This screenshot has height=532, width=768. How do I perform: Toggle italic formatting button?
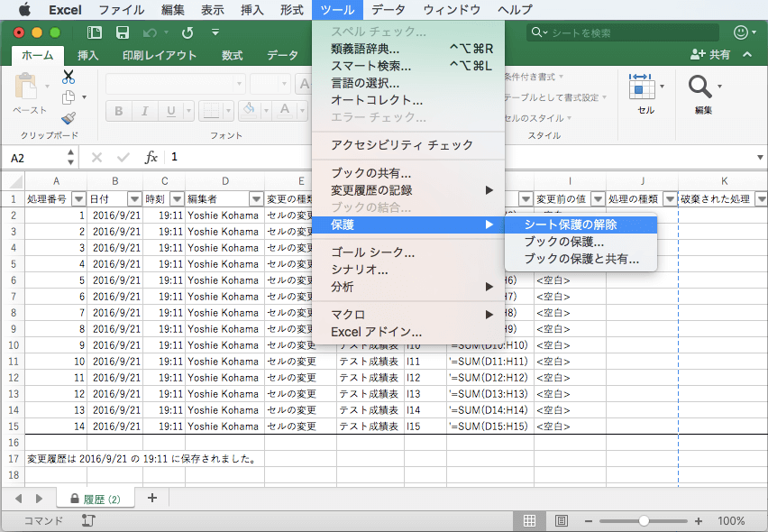[x=144, y=111]
